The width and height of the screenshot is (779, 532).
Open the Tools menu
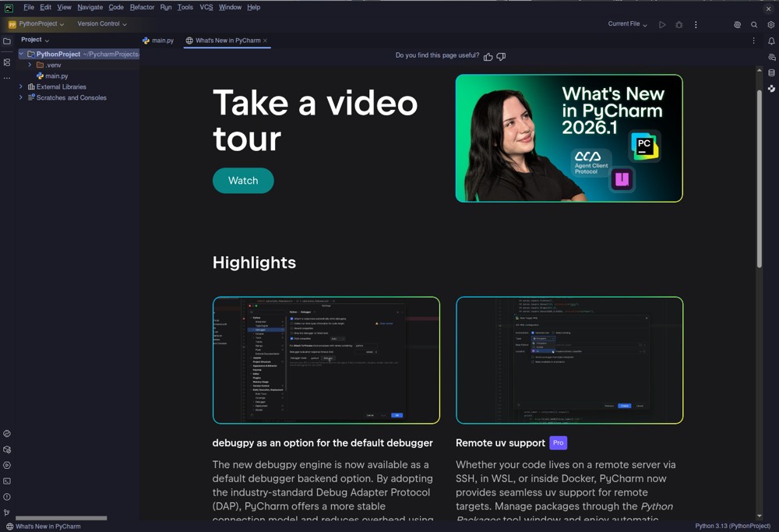[185, 8]
